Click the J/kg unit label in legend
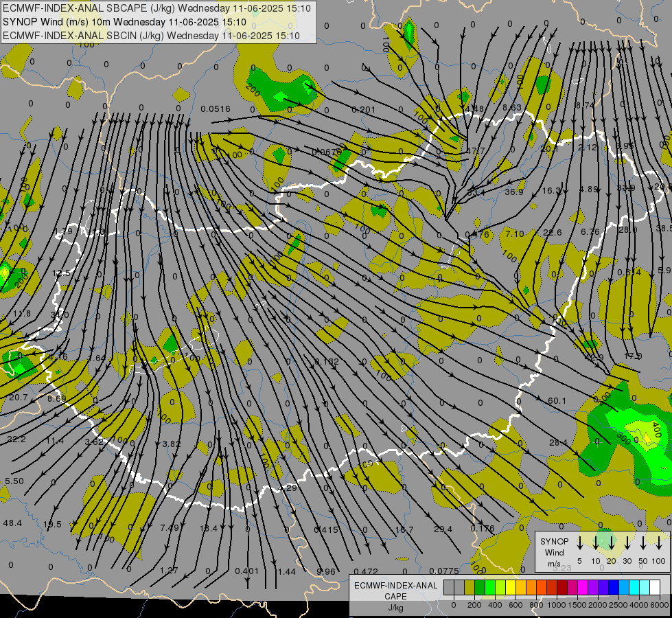 click(x=395, y=608)
